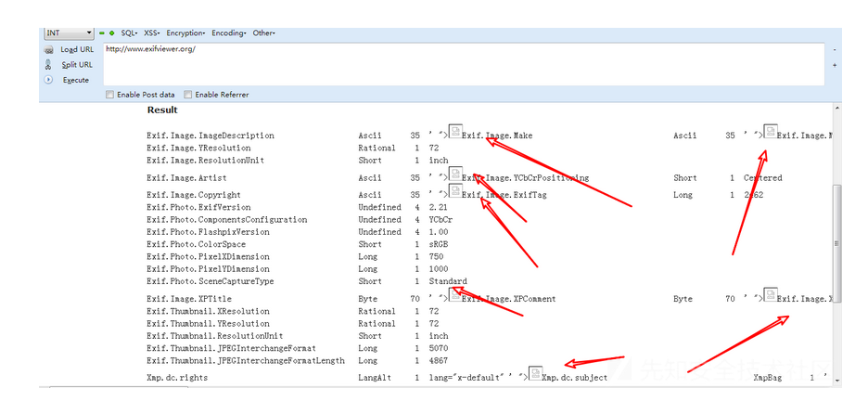The height and width of the screenshot is (401, 868).
Task: Click the Exif.Image.ExifTag text
Action: pyautogui.click(x=504, y=195)
